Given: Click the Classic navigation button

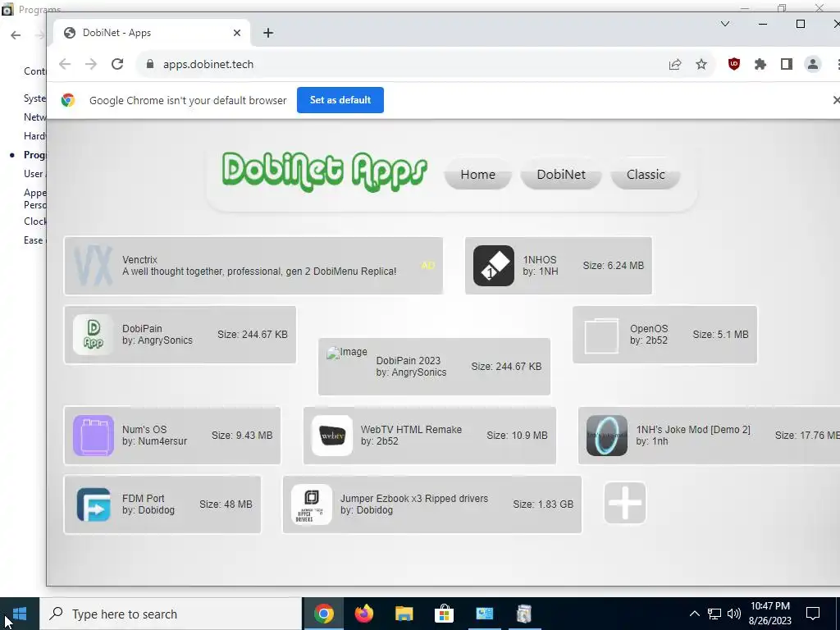Looking at the screenshot, I should click(x=646, y=175).
